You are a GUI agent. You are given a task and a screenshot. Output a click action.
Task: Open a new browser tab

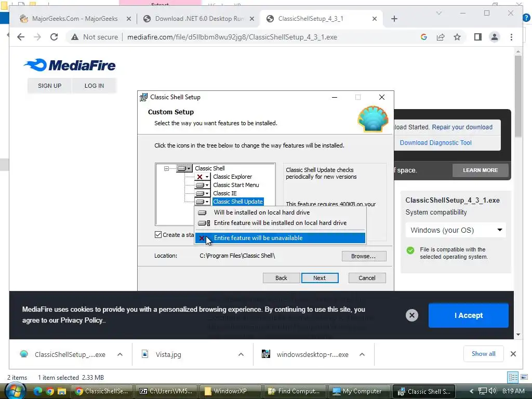(x=394, y=19)
